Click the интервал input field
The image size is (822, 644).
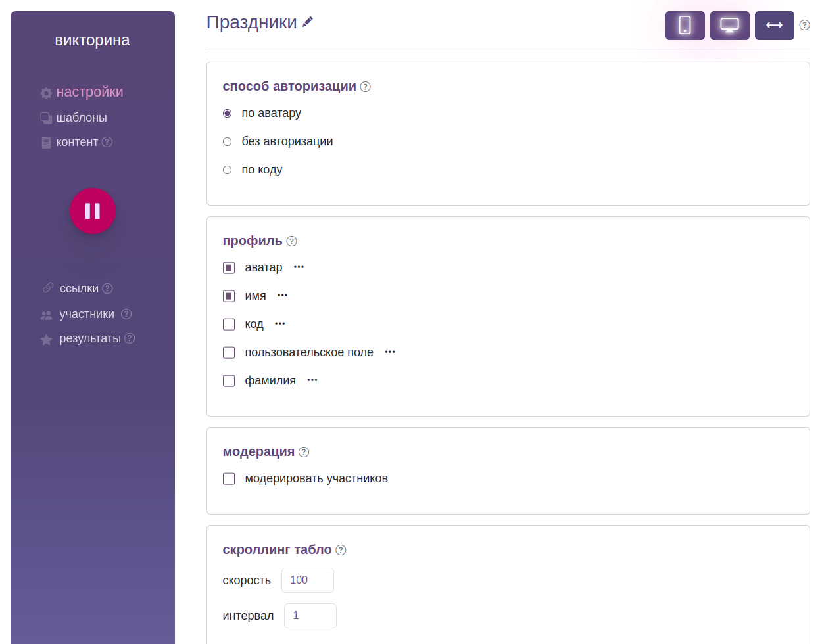click(310, 616)
